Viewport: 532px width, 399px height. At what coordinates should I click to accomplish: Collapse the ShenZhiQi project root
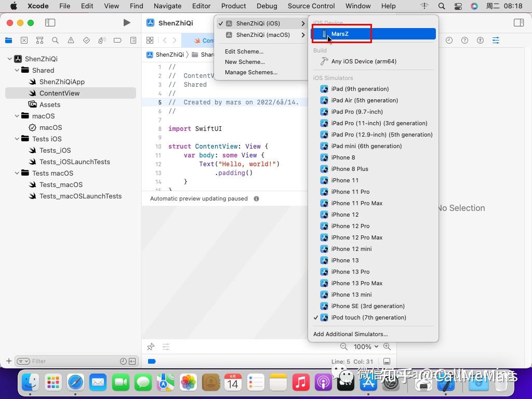coord(9,59)
